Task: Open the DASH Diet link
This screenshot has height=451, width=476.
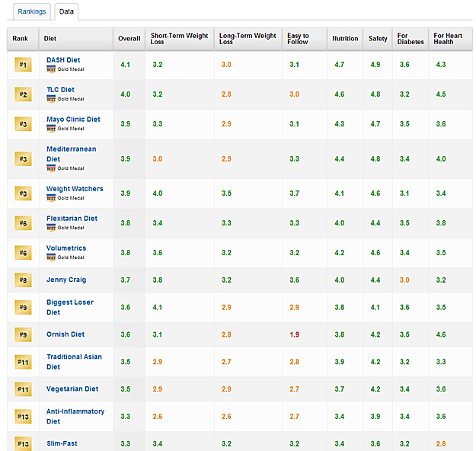Action: tap(63, 60)
